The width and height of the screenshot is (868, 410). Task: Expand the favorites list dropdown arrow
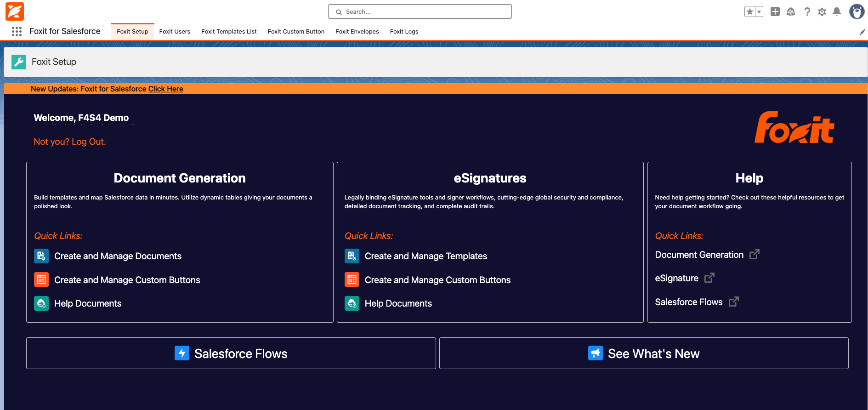point(759,11)
